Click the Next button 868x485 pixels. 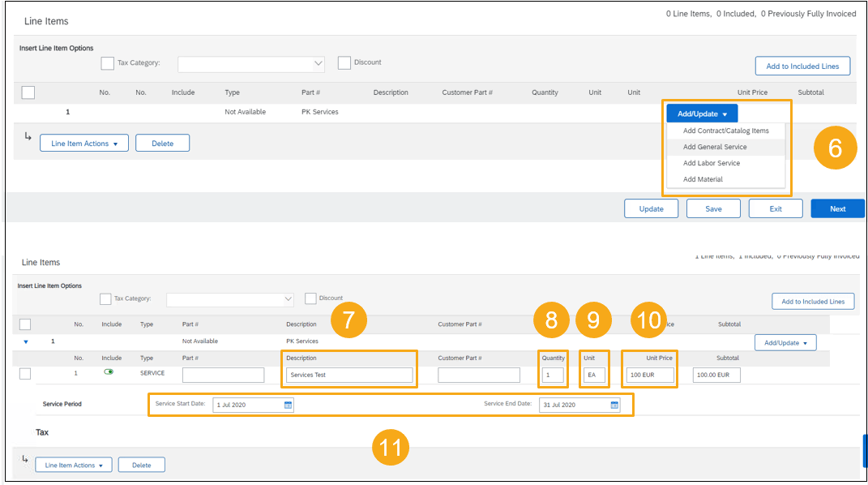click(x=837, y=208)
